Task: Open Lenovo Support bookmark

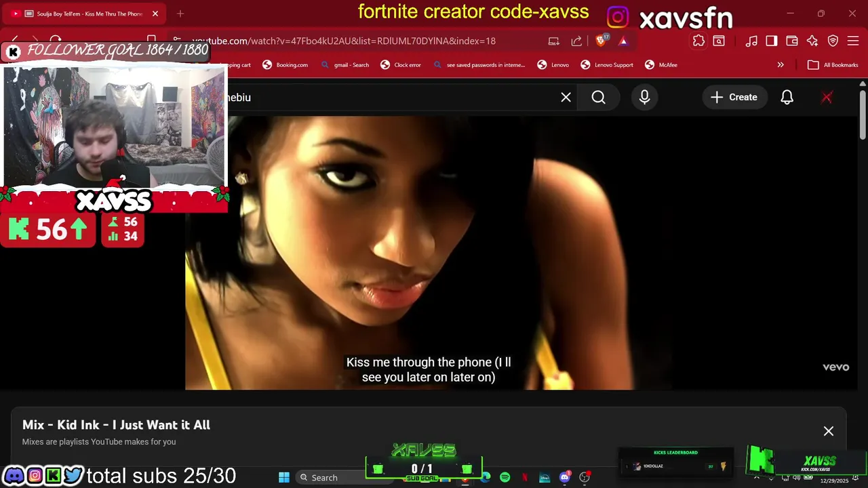Action: click(x=607, y=65)
